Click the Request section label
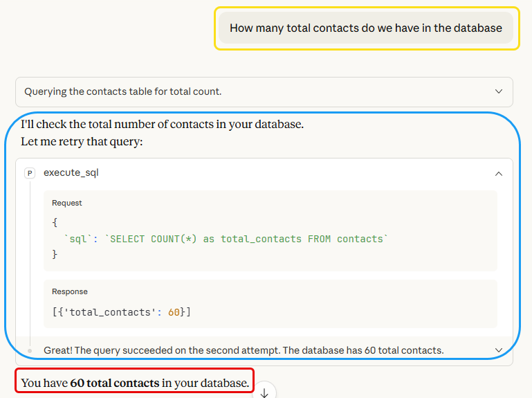532x398 pixels. pyautogui.click(x=67, y=203)
